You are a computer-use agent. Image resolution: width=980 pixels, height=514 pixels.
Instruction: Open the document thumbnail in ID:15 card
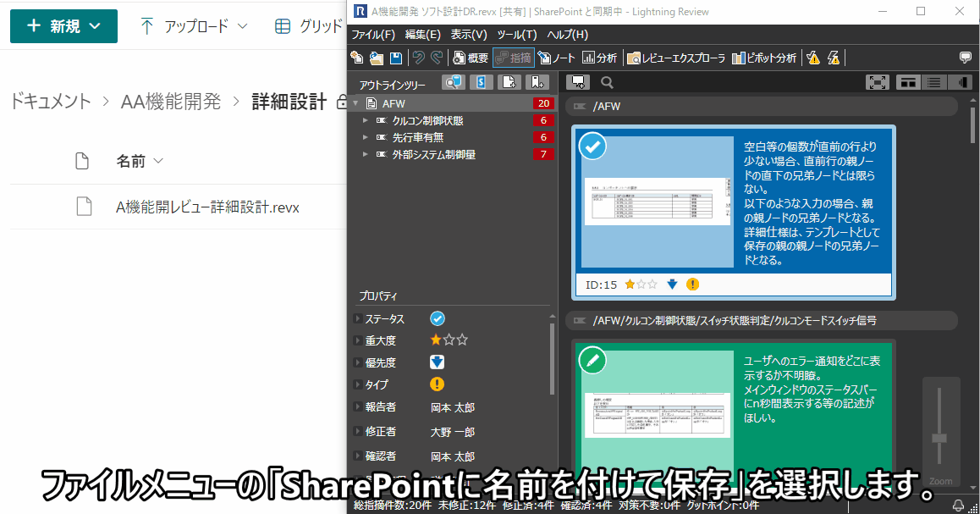(658, 202)
